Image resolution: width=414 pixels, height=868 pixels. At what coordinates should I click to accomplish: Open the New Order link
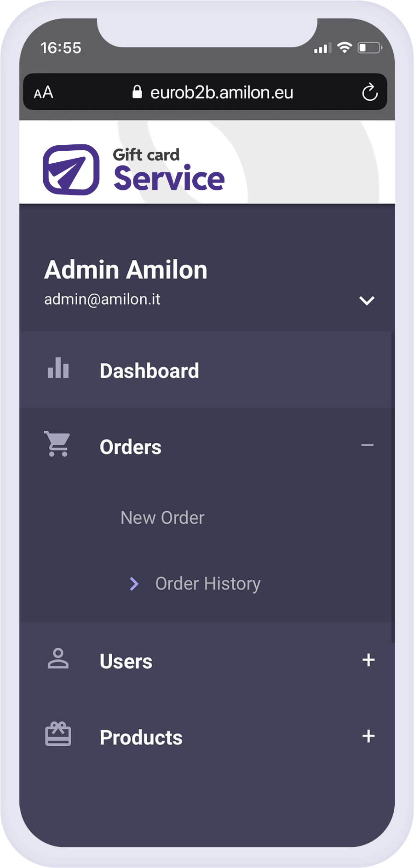(162, 518)
